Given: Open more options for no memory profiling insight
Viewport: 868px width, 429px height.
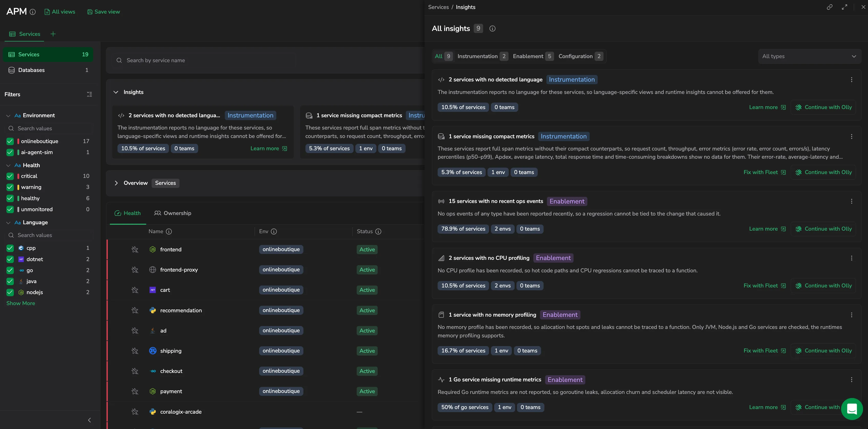Looking at the screenshot, I should click(x=852, y=315).
